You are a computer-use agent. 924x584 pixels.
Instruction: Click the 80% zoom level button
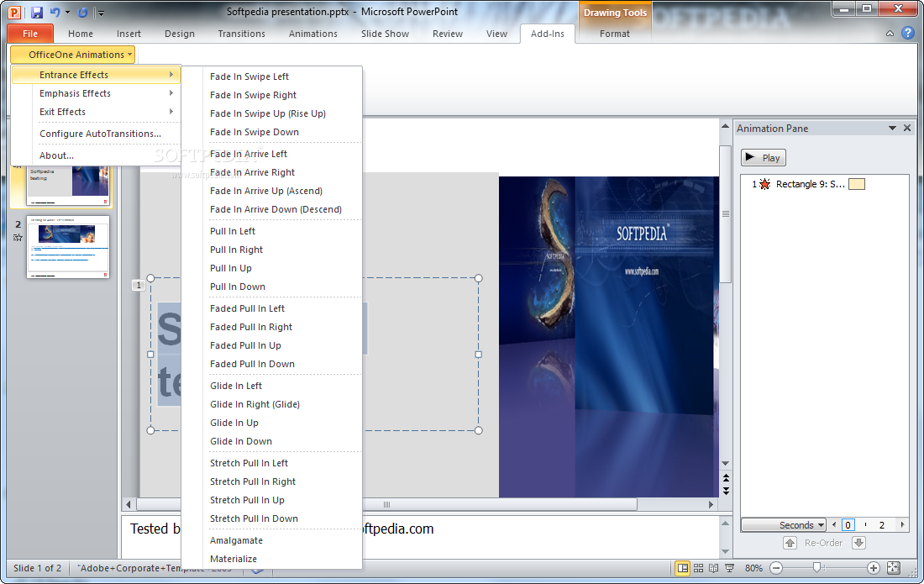pyautogui.click(x=753, y=568)
